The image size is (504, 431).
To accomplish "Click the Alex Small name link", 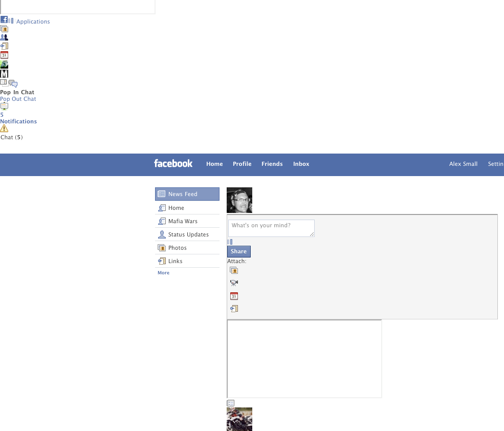I will tap(463, 164).
